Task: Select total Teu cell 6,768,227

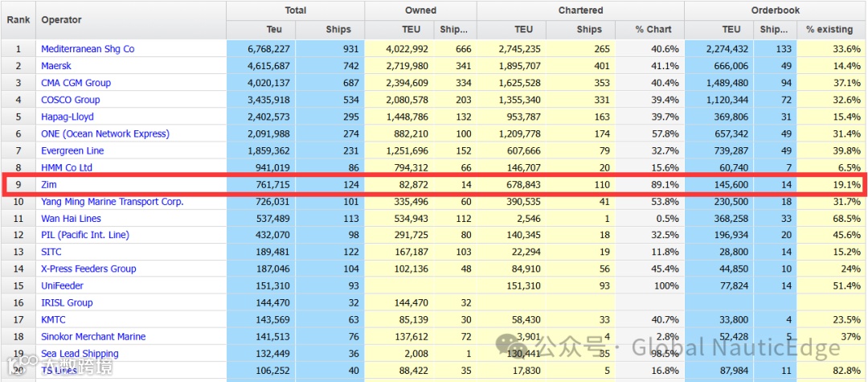Action: [x=260, y=49]
